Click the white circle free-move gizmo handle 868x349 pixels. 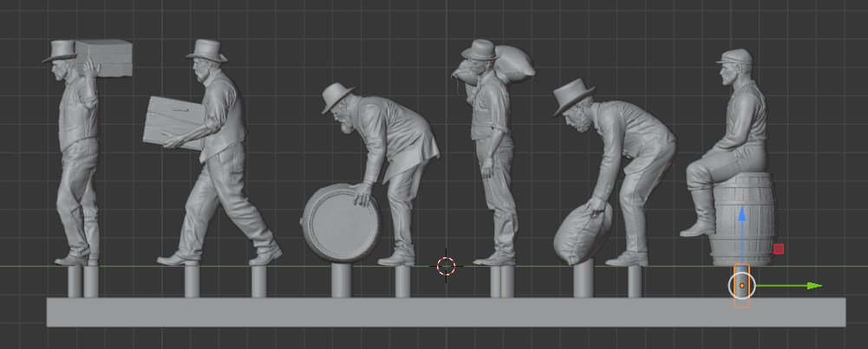pyautogui.click(x=741, y=286)
